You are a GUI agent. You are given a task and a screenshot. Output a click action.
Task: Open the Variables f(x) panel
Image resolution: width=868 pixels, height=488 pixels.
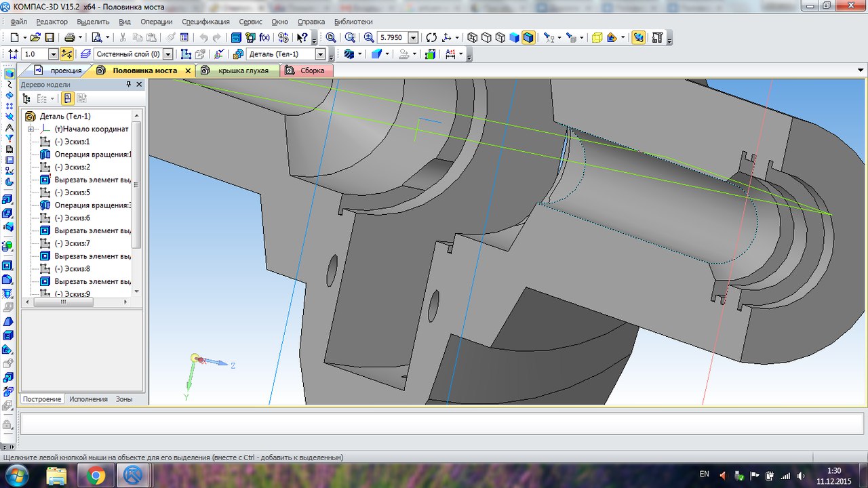click(264, 38)
